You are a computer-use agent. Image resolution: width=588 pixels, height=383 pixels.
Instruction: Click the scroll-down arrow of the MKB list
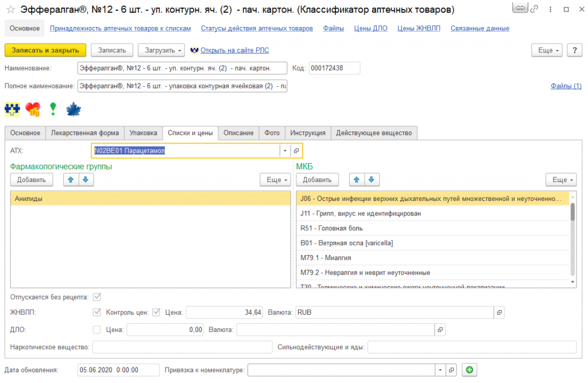[572, 282]
